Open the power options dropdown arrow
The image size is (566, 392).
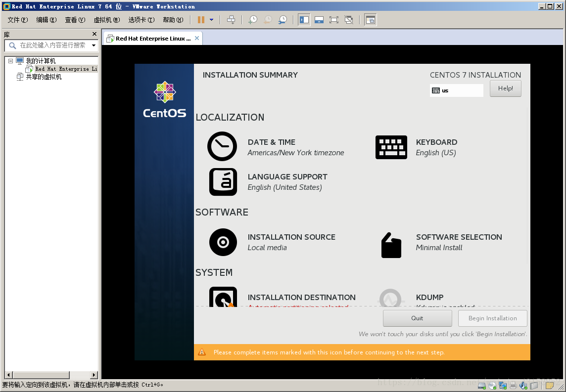click(212, 20)
